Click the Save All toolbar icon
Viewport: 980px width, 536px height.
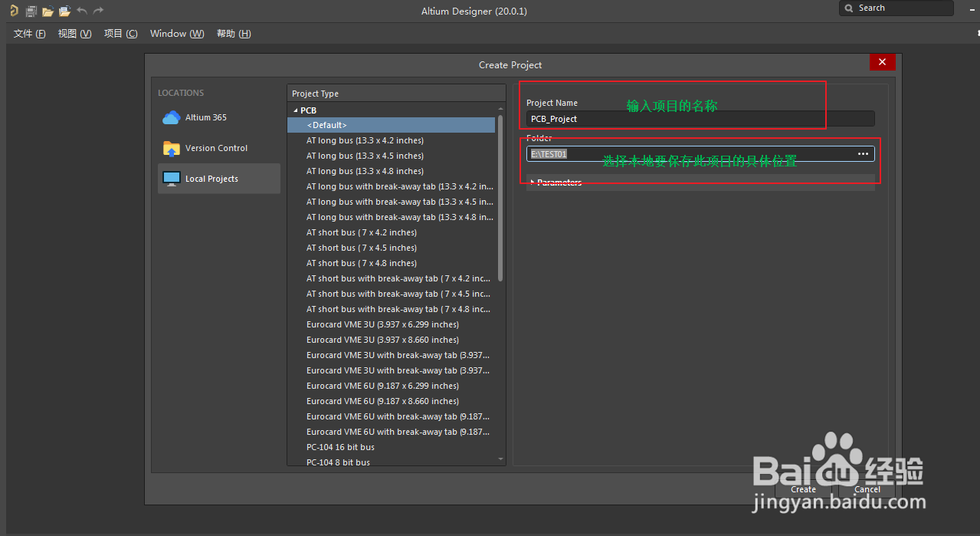(31, 11)
